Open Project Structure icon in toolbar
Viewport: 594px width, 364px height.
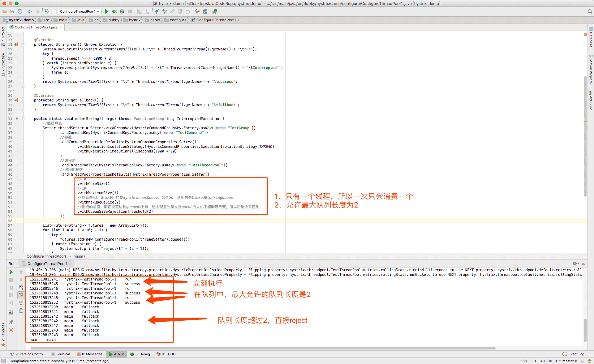coord(205,11)
